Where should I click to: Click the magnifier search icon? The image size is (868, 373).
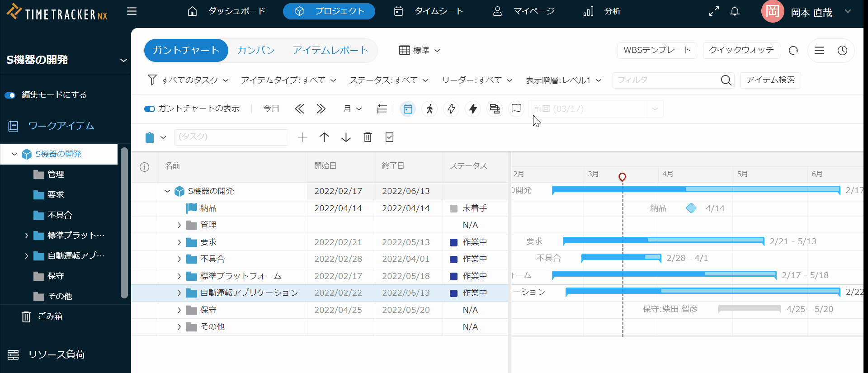pos(726,80)
